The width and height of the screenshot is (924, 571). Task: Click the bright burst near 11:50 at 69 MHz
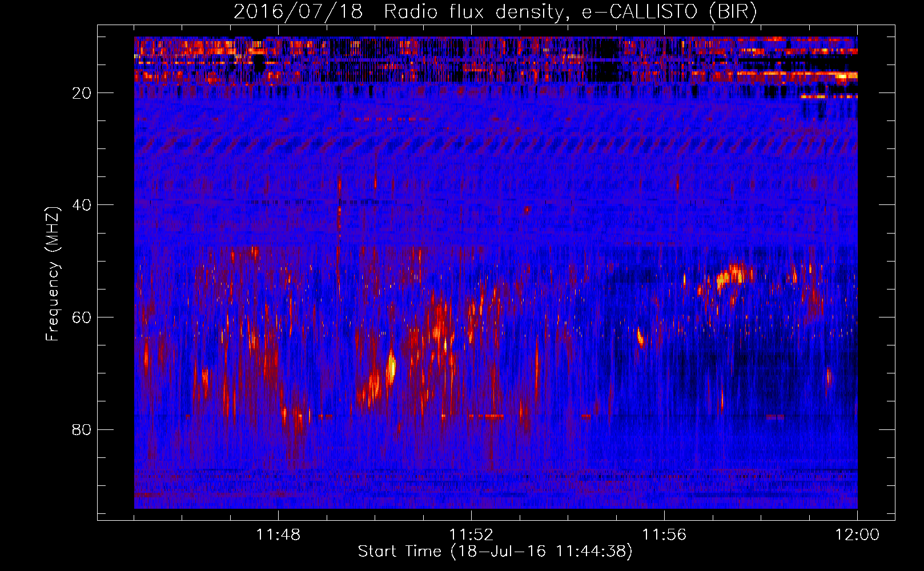pos(391,367)
